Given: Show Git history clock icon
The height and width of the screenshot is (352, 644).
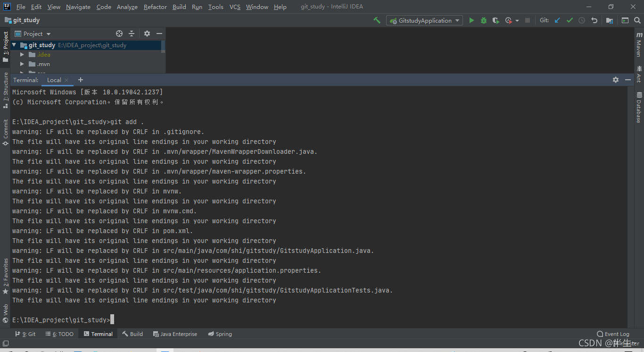Looking at the screenshot, I should click(x=582, y=20).
